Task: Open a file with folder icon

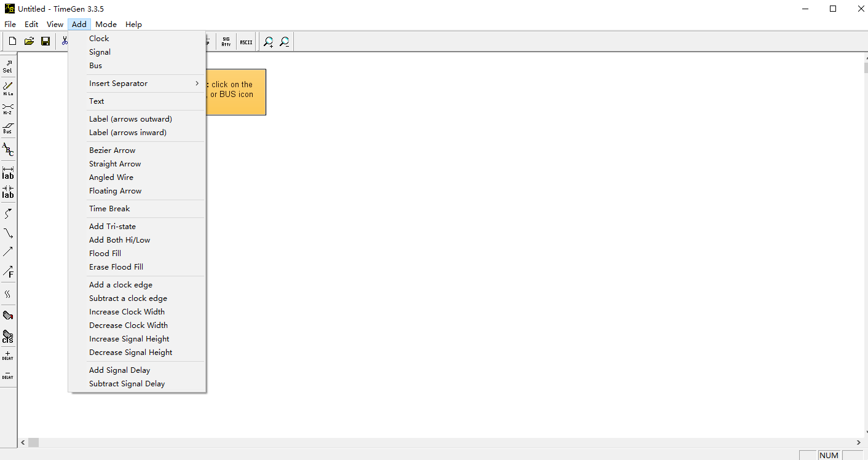Action: (x=29, y=41)
